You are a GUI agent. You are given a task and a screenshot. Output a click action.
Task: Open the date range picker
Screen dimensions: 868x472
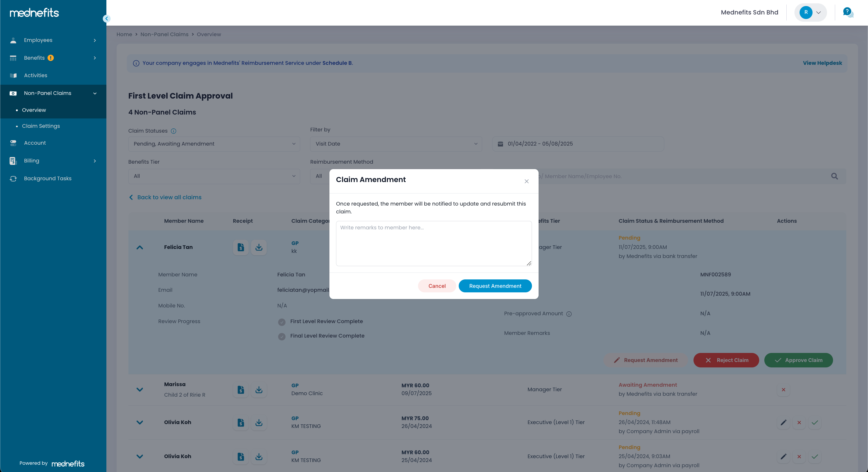(x=578, y=144)
